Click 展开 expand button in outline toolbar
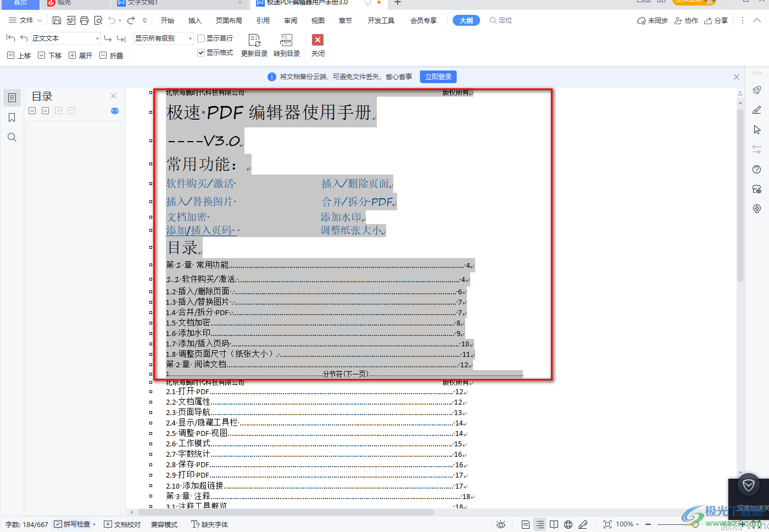769x532 pixels. click(x=80, y=55)
